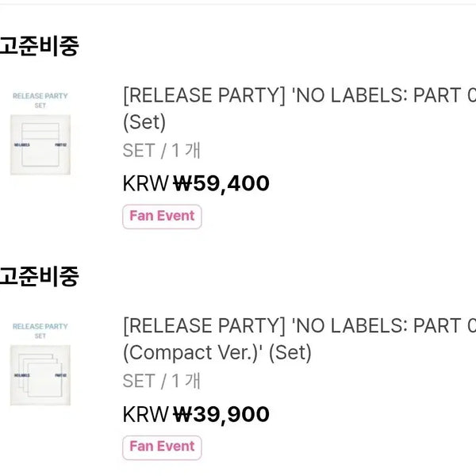This screenshot has width=476, height=476.
Task: Click the first 준비중 order status heading
Action: click(39, 46)
